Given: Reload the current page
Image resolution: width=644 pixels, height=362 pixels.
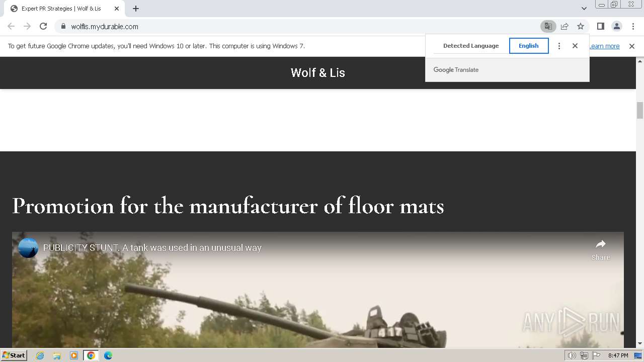Looking at the screenshot, I should [x=43, y=26].
